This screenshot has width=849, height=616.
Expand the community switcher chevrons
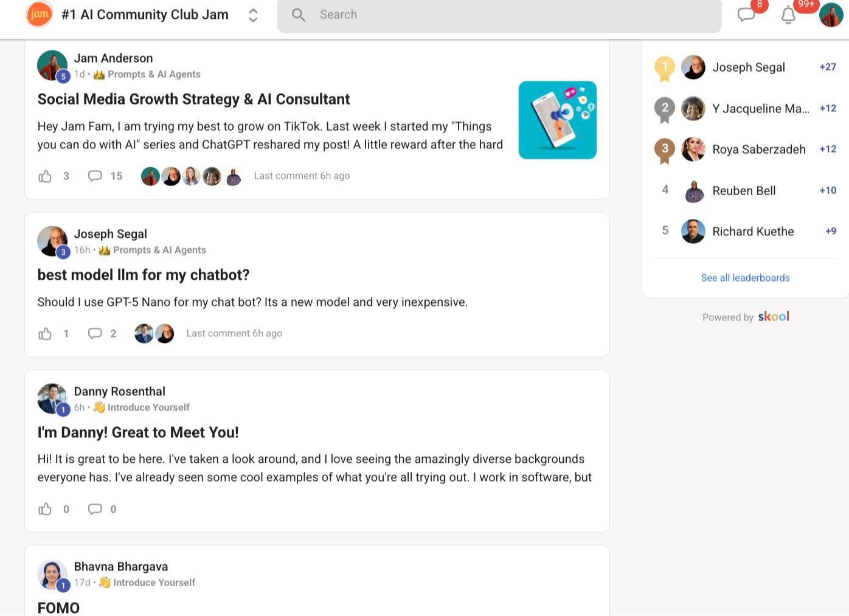pyautogui.click(x=253, y=15)
